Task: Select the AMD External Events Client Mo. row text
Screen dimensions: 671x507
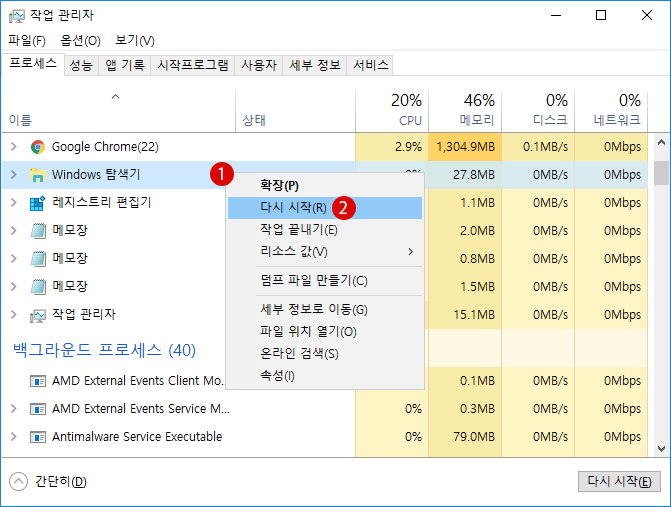Action: tap(138, 381)
